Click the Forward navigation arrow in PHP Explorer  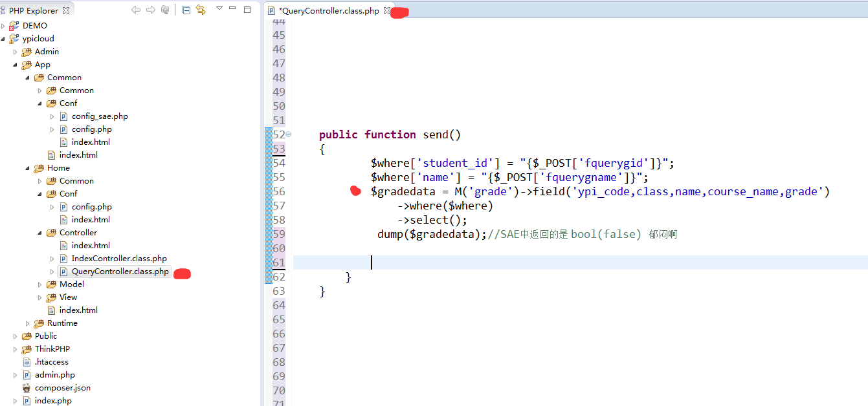150,10
